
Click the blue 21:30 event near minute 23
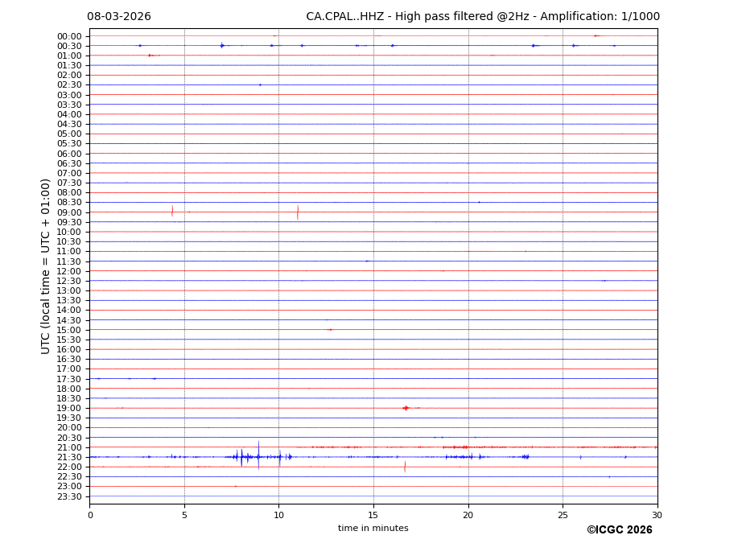[525, 457]
